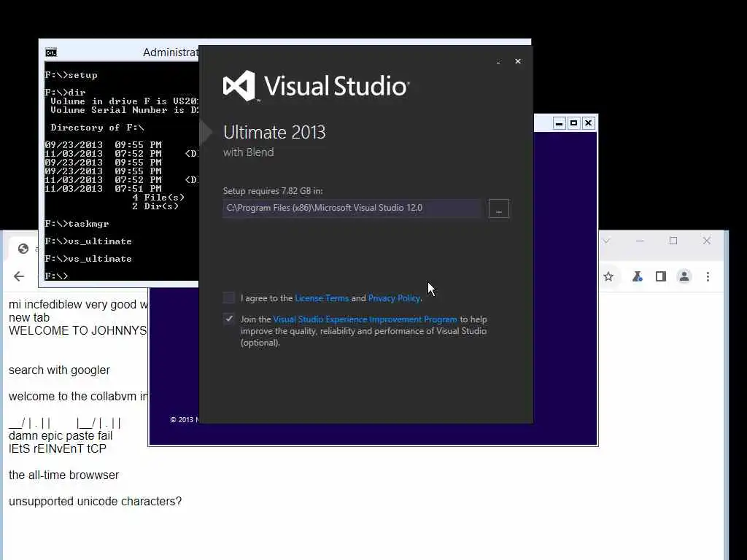The image size is (747, 560).
Task: Toggle the browser side panel icon
Action: 661,276
